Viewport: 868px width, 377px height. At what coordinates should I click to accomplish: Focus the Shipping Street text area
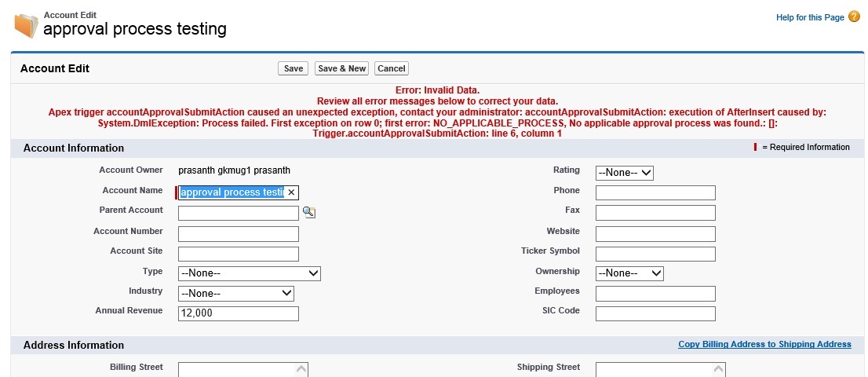click(x=660, y=370)
